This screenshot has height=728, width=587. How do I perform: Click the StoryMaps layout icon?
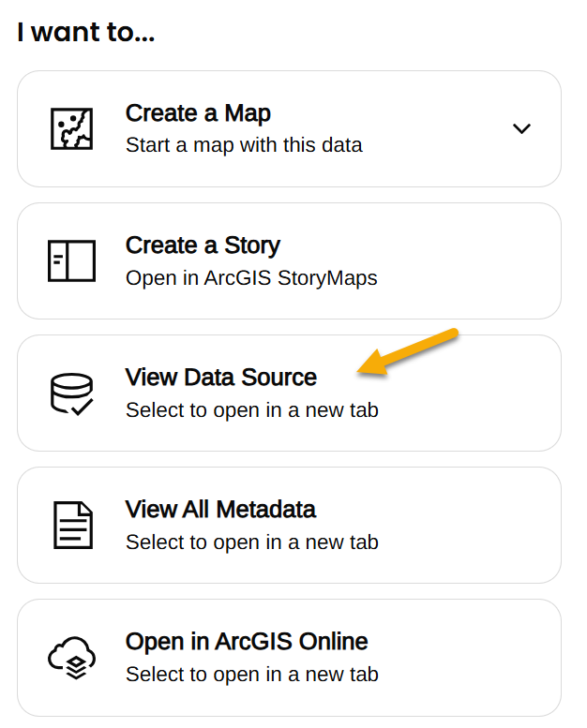point(71,260)
